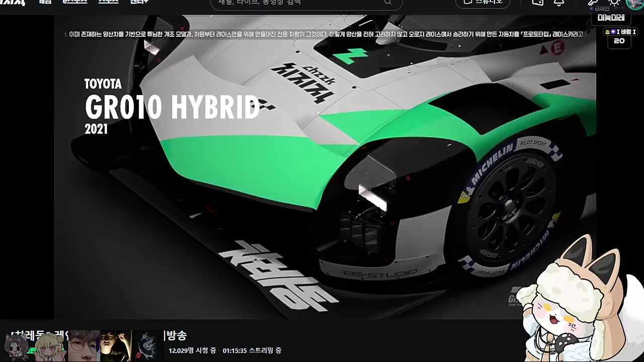Focus the search input field

coord(297,3)
